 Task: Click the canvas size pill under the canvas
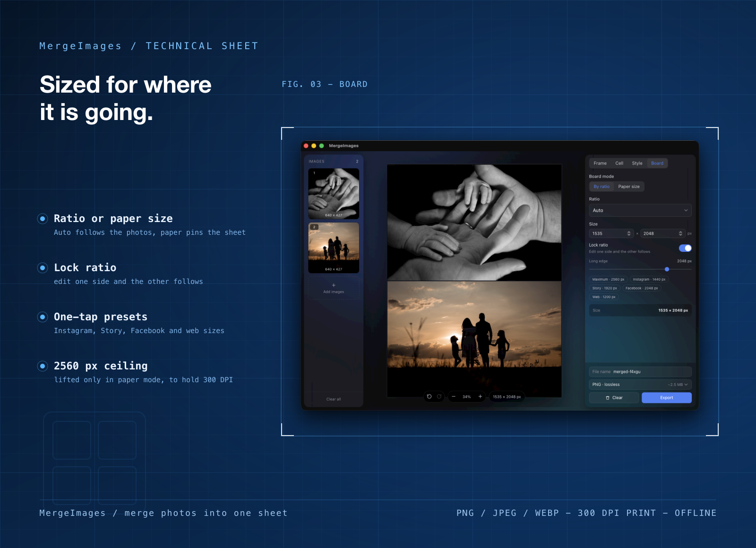coord(507,397)
